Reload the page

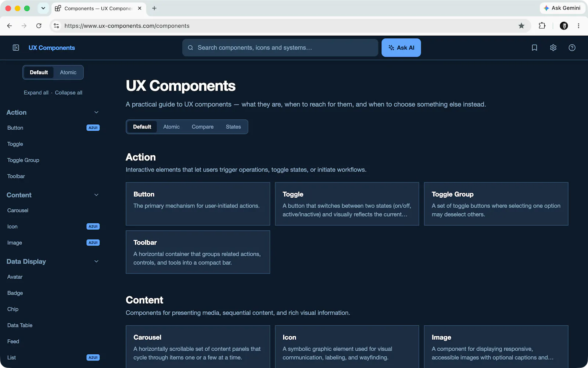[39, 26]
